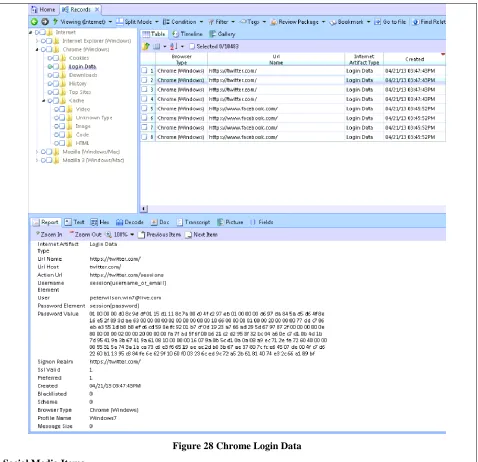Open the Hex tab in the lower pane

(x=100, y=222)
